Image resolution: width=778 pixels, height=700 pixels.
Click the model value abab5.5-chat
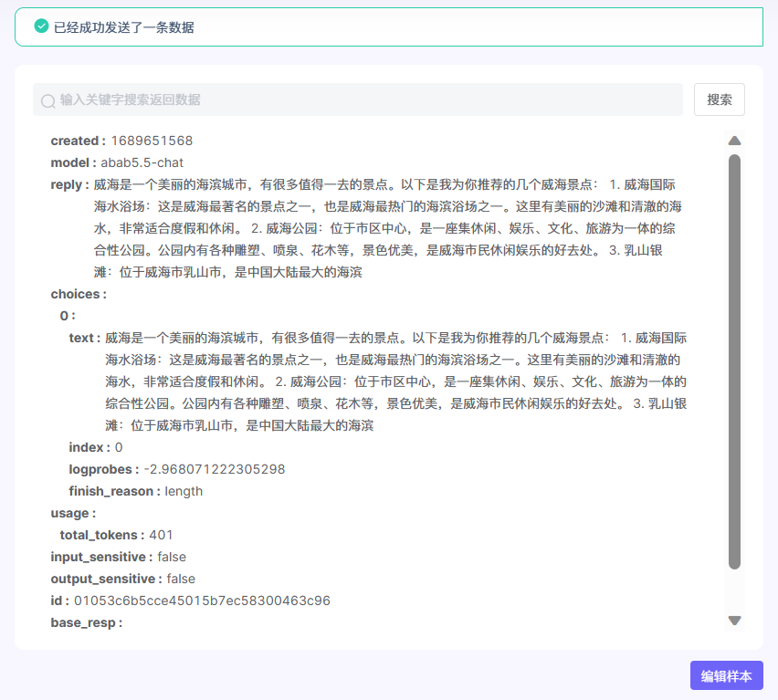142,162
